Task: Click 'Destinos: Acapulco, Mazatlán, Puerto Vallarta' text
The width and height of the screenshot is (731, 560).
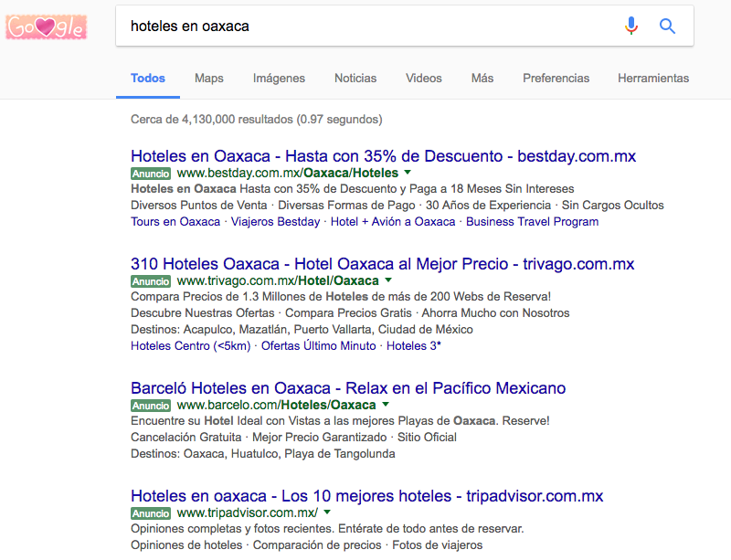Action: coord(302,330)
